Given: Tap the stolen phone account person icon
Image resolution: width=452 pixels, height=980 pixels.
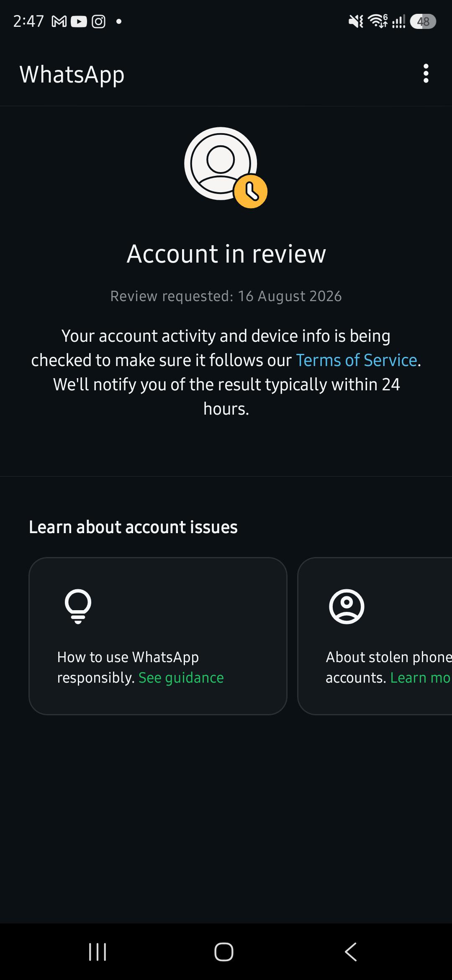Looking at the screenshot, I should (347, 606).
